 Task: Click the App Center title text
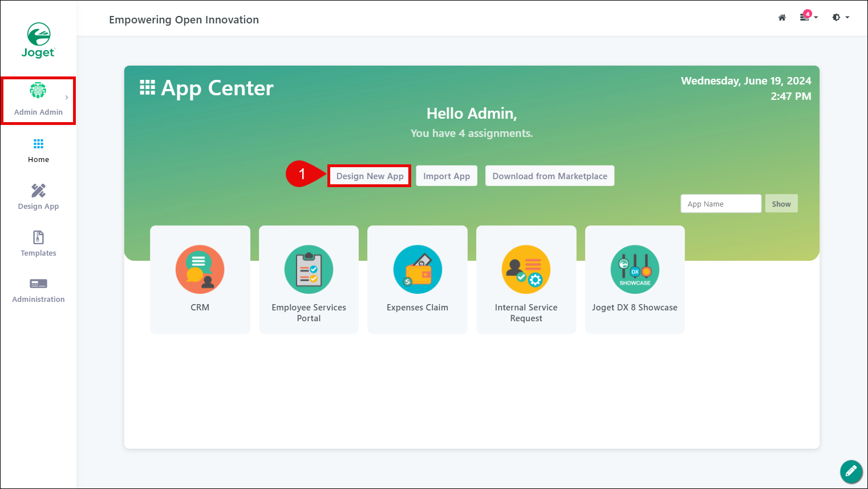tap(217, 88)
